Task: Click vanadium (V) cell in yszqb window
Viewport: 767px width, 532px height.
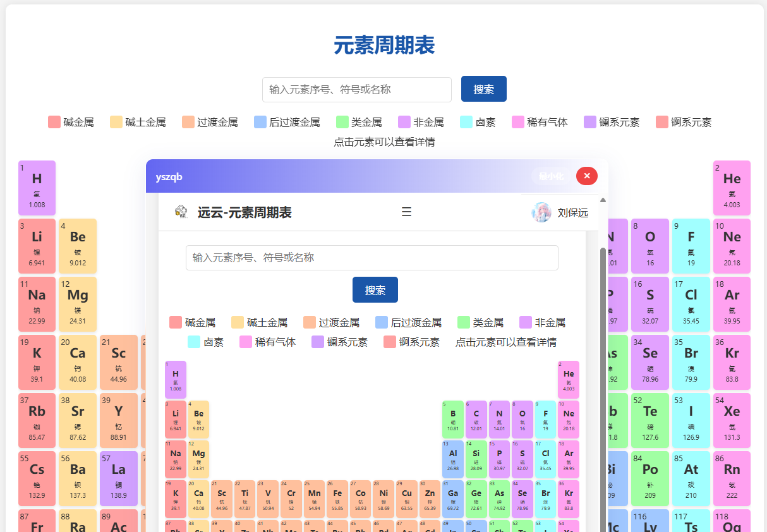Action: [268, 499]
